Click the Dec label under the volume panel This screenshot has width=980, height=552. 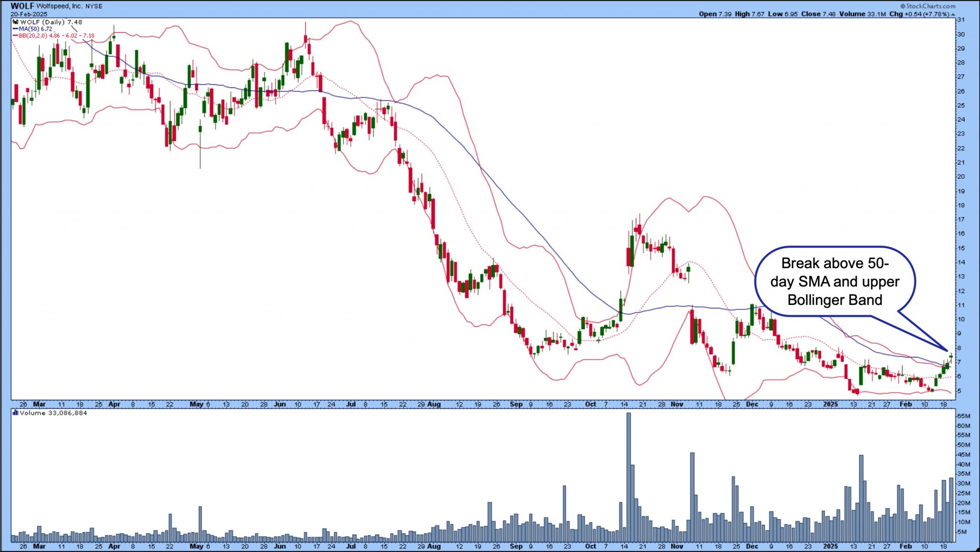tap(752, 546)
